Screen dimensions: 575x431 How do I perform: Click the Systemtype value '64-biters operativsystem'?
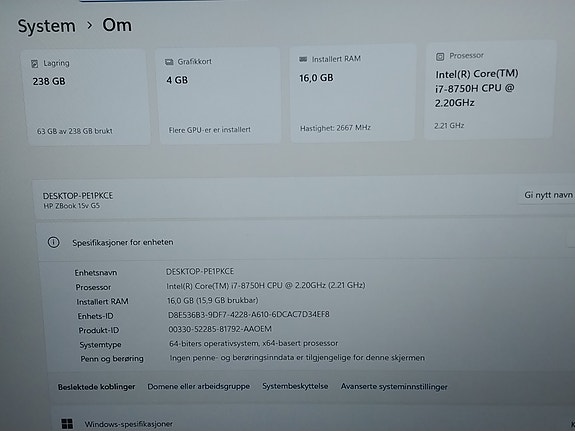pos(253,343)
